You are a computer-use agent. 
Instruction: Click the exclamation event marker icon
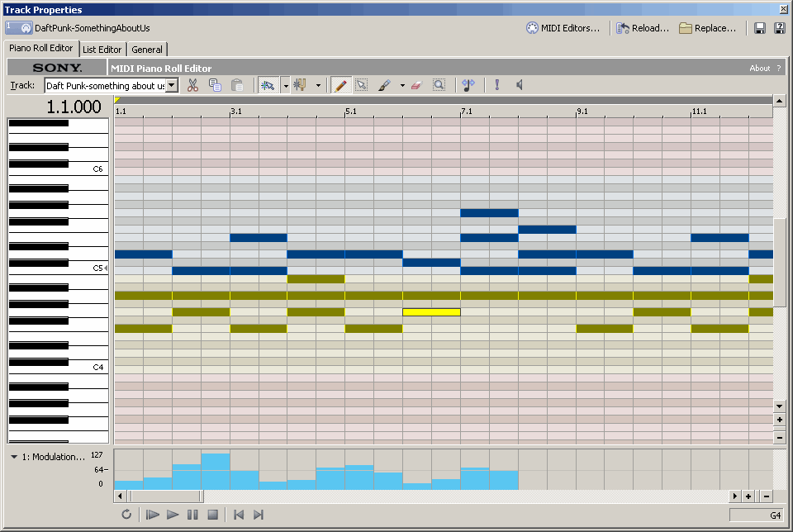[496, 85]
